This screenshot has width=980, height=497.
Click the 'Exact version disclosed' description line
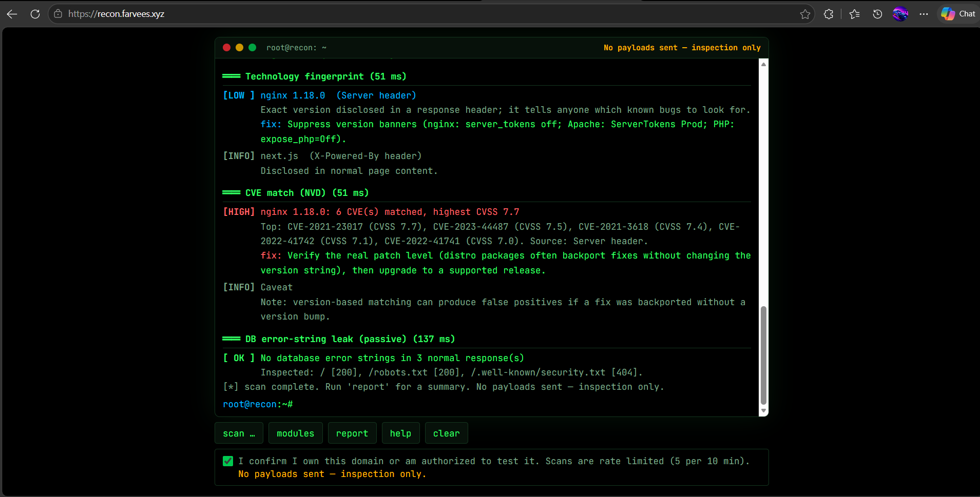tap(506, 110)
